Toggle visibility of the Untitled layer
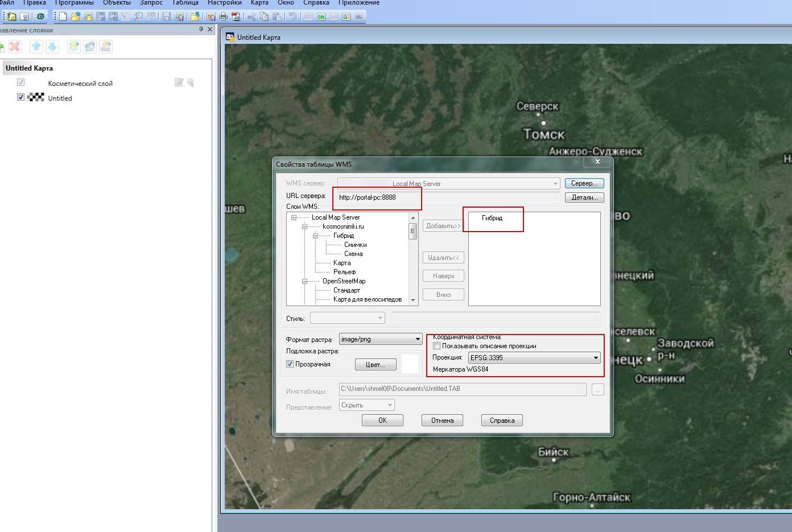Image resolution: width=792 pixels, height=532 pixels. pos(21,97)
